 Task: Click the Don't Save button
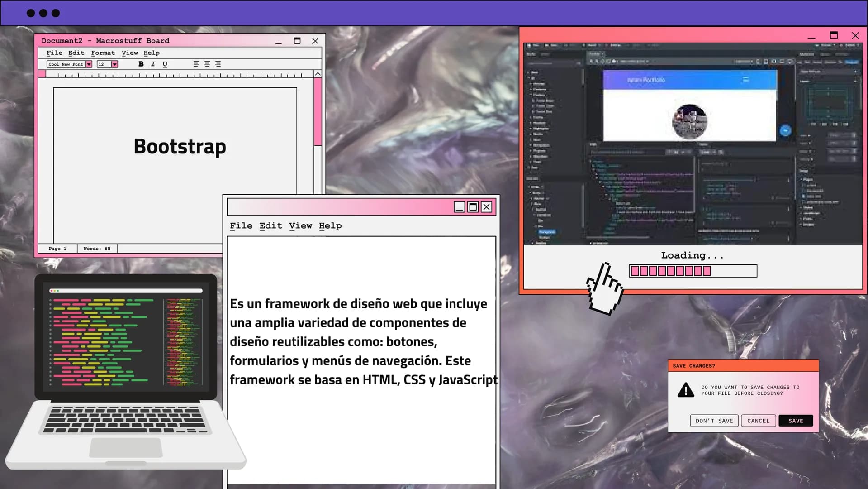(x=714, y=421)
